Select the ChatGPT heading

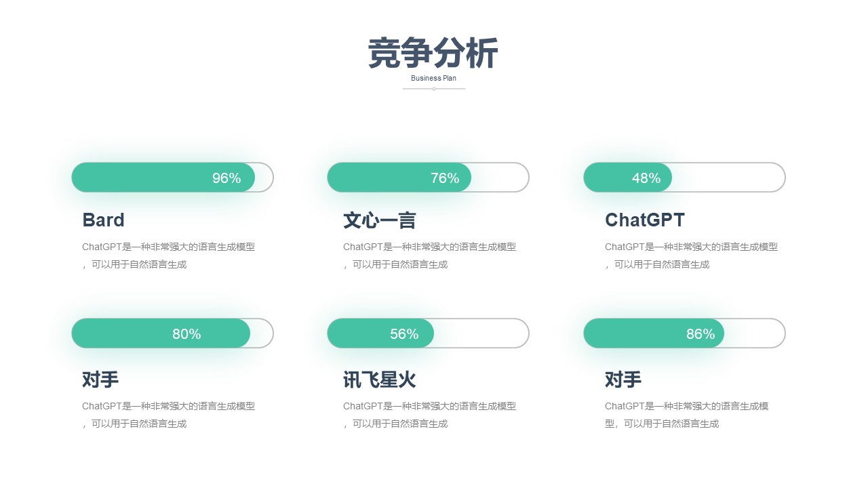pyautogui.click(x=645, y=220)
